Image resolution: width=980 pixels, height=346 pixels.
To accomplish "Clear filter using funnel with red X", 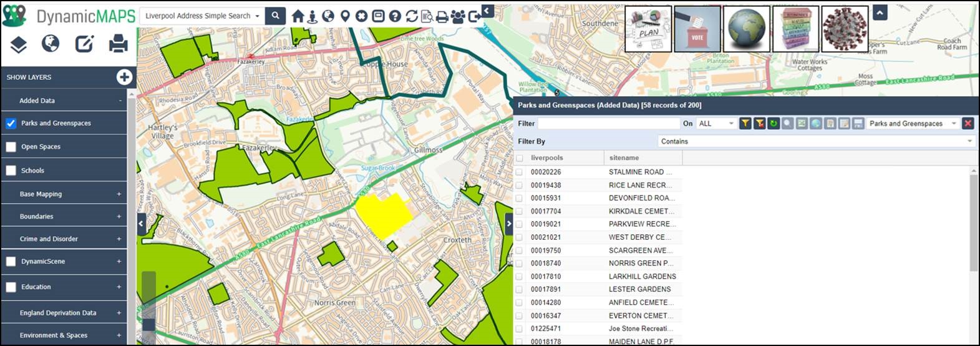I will (759, 124).
